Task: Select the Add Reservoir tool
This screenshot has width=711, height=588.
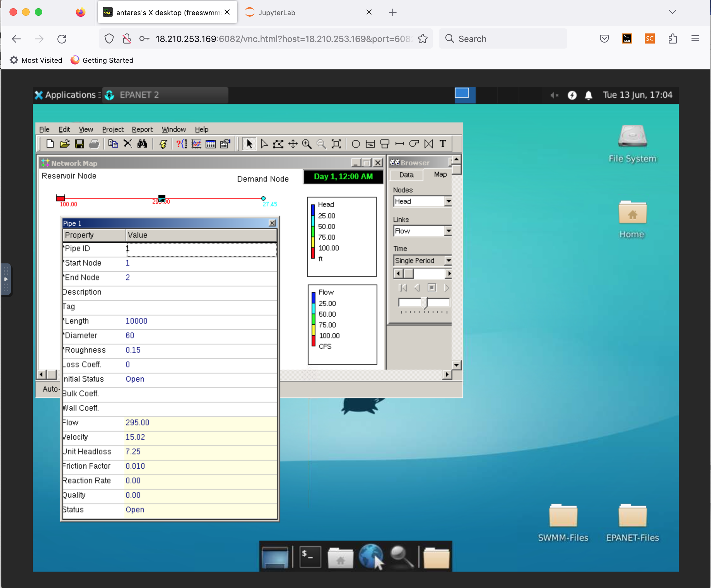Action: pos(370,144)
